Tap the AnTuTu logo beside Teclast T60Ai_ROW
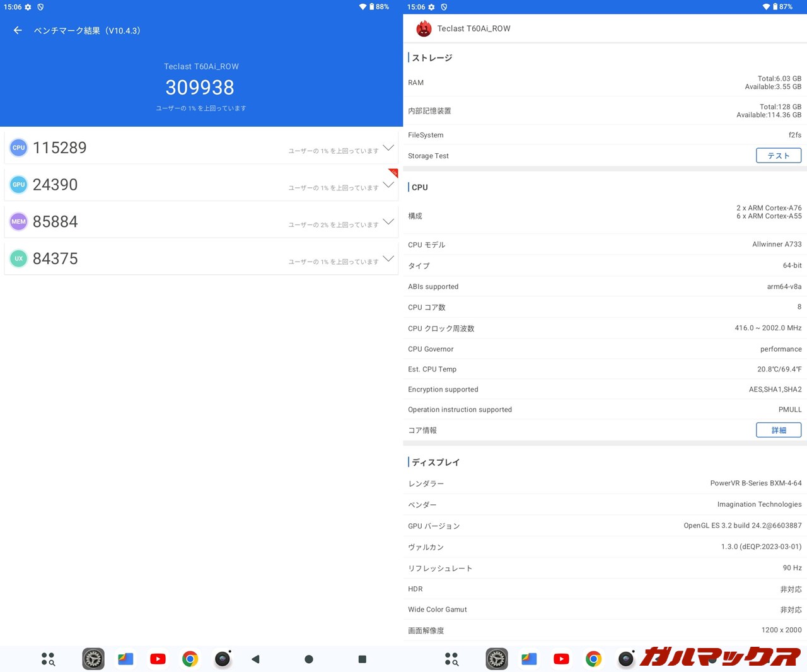 [424, 28]
